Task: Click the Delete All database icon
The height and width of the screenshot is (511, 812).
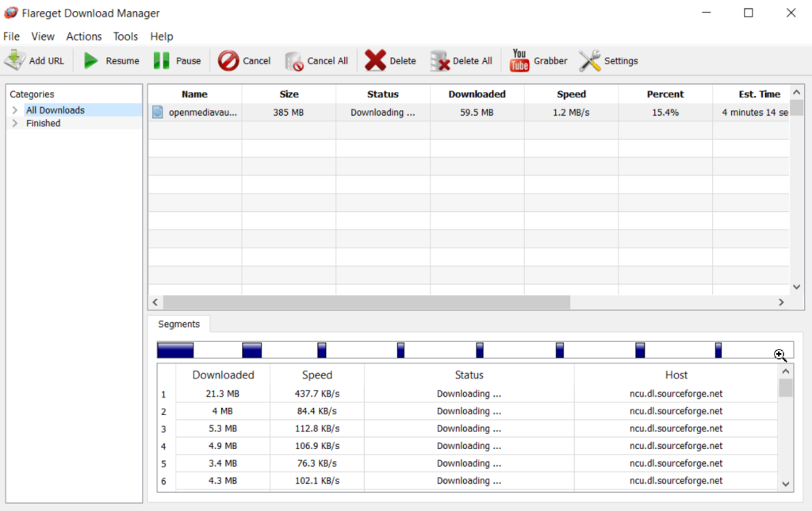Action: (x=439, y=60)
